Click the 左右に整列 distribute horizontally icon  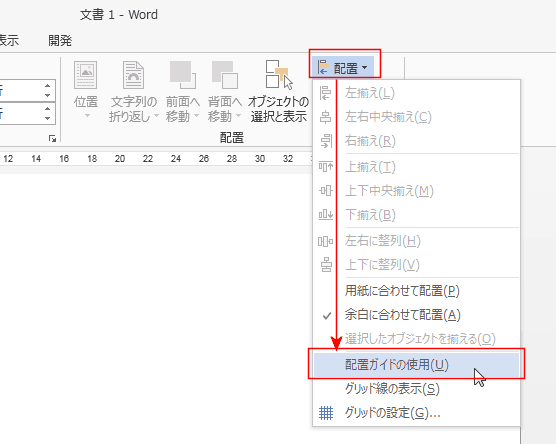point(325,242)
